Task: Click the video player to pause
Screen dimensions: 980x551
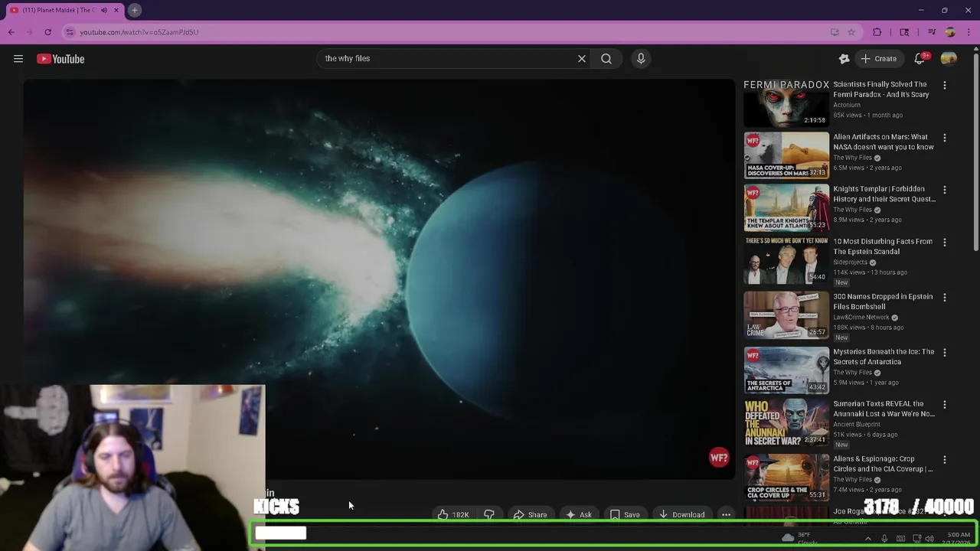Action: tap(379, 279)
